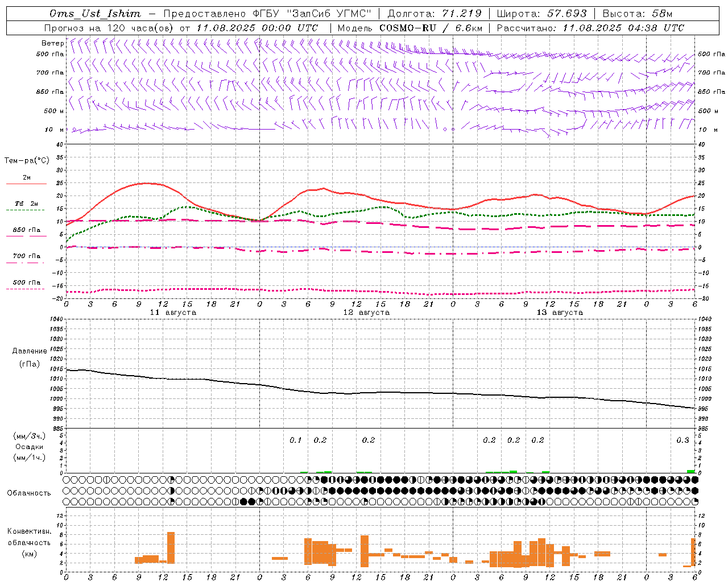Click the (гПа) unit label under Давление
Screen dimensions: 728x582
[29, 364]
